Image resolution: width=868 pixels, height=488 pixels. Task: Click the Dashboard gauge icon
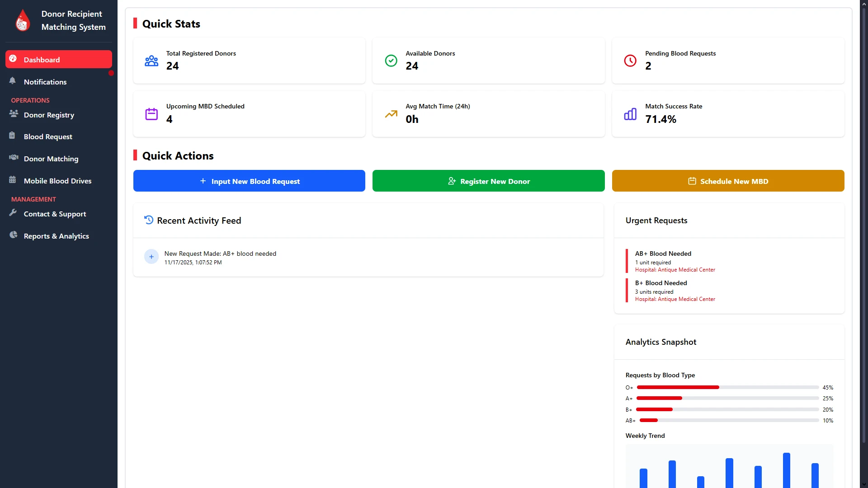13,58
